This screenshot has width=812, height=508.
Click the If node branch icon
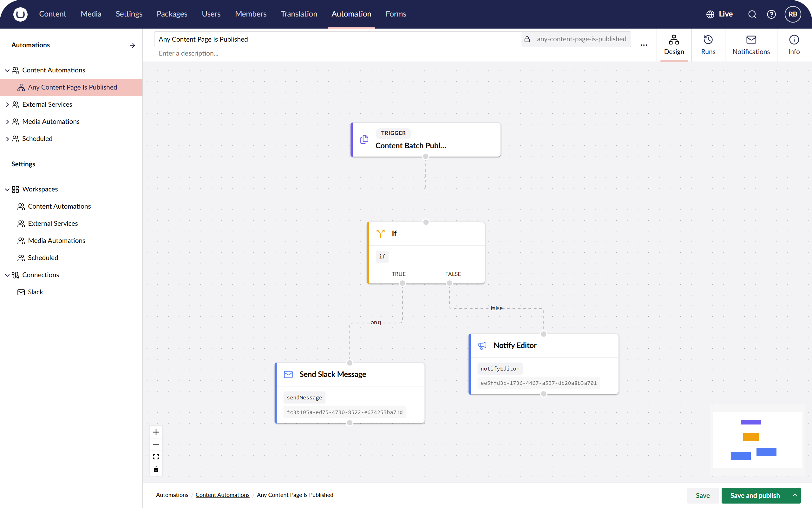click(x=381, y=233)
